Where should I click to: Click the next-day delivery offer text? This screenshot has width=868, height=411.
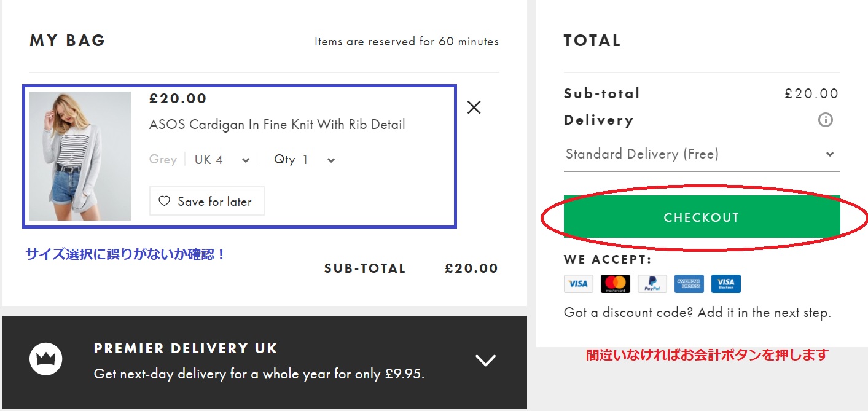tap(259, 374)
